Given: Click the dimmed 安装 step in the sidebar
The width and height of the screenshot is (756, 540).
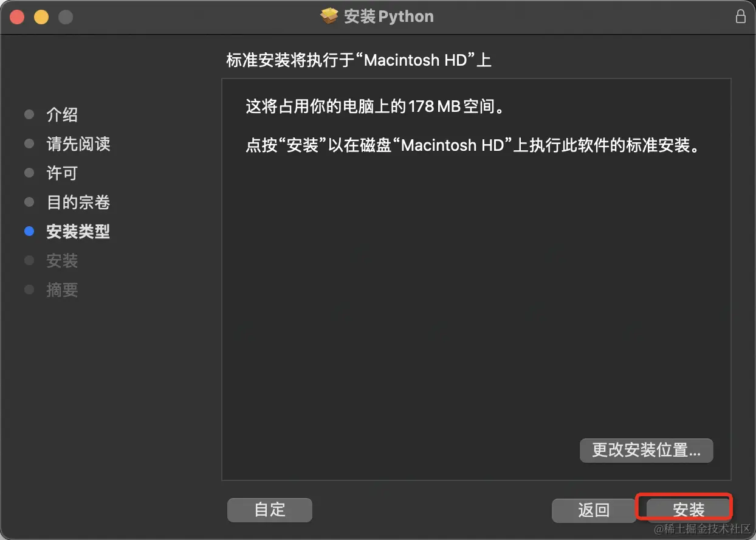Looking at the screenshot, I should (62, 261).
